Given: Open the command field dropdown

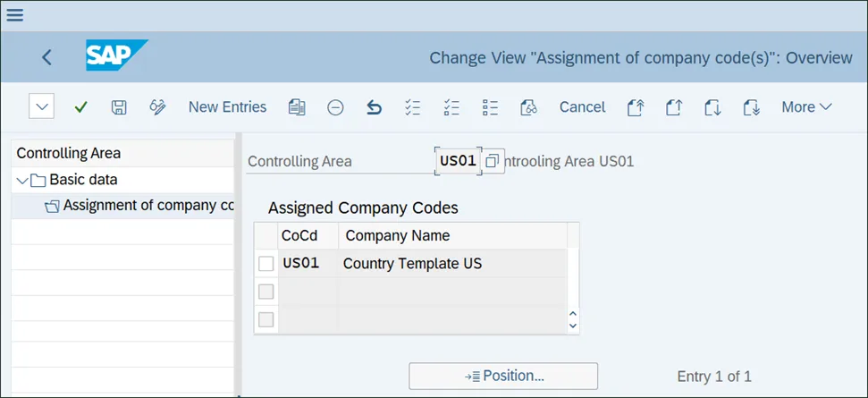Looking at the screenshot, I should point(42,107).
